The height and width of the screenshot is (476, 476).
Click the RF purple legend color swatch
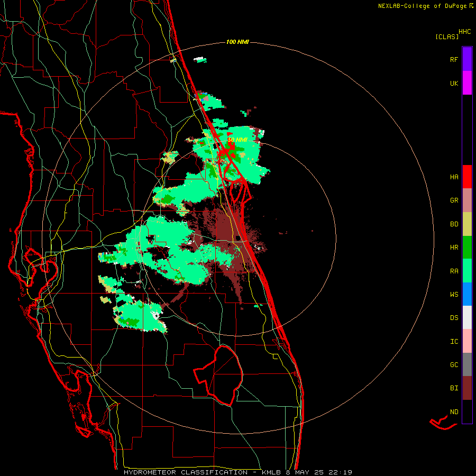tap(467, 59)
